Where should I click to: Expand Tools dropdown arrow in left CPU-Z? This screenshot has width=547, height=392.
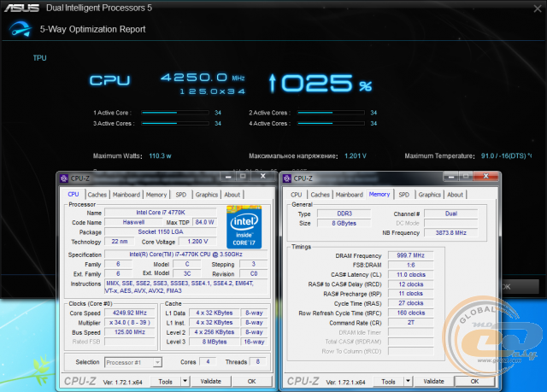(185, 381)
